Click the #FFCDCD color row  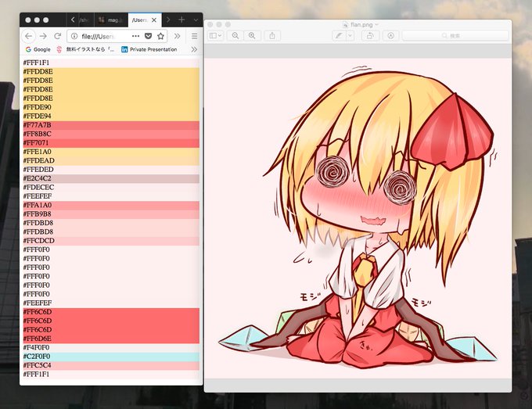(111, 241)
